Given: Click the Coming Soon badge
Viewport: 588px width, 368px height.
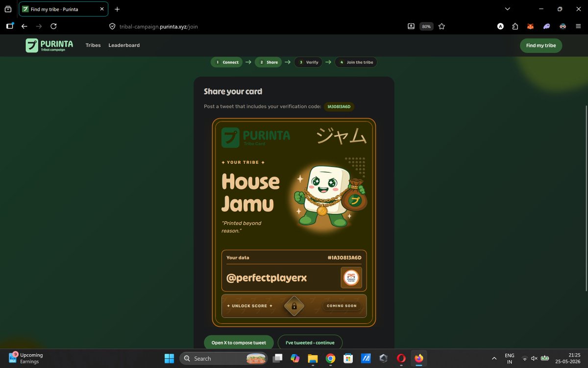Looking at the screenshot, I should coord(342,306).
